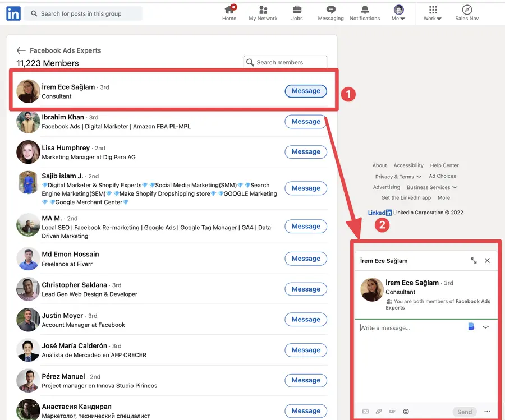The height and width of the screenshot is (420, 505).
Task: Open My Network
Action: click(263, 12)
